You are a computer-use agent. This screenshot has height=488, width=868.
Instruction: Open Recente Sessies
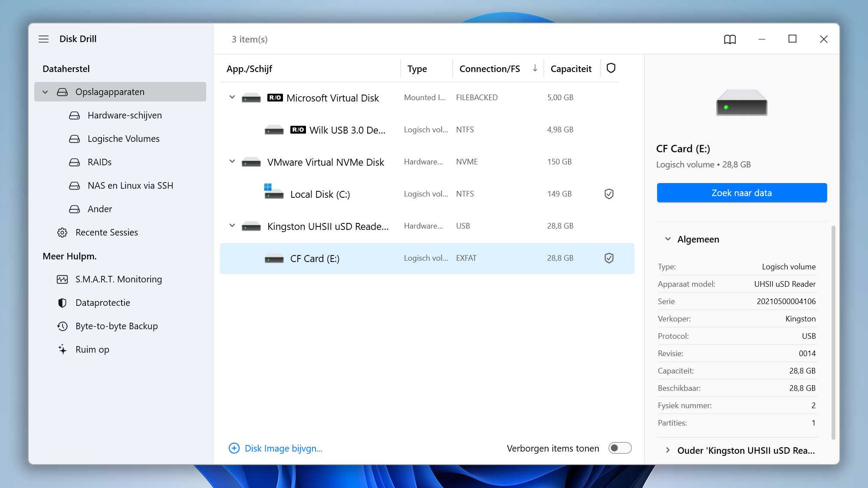[x=120, y=233]
